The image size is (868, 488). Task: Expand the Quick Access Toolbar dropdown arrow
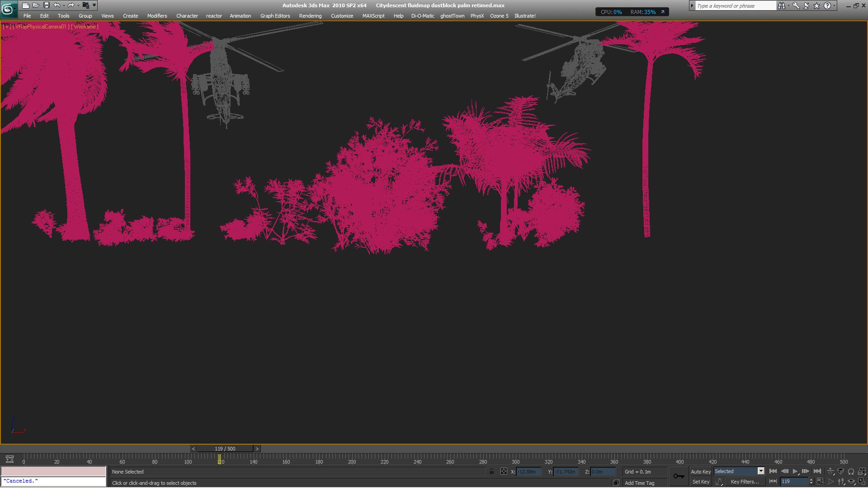pyautogui.click(x=94, y=5)
